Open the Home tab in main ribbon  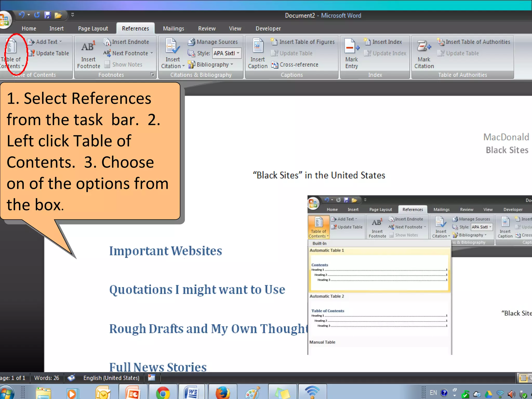pos(29,29)
